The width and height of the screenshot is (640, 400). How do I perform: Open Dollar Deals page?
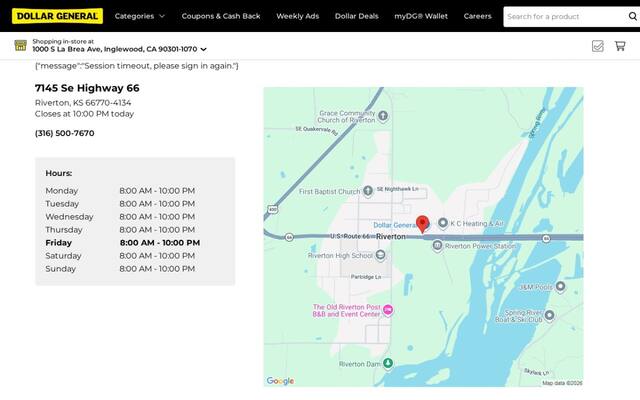tap(357, 16)
